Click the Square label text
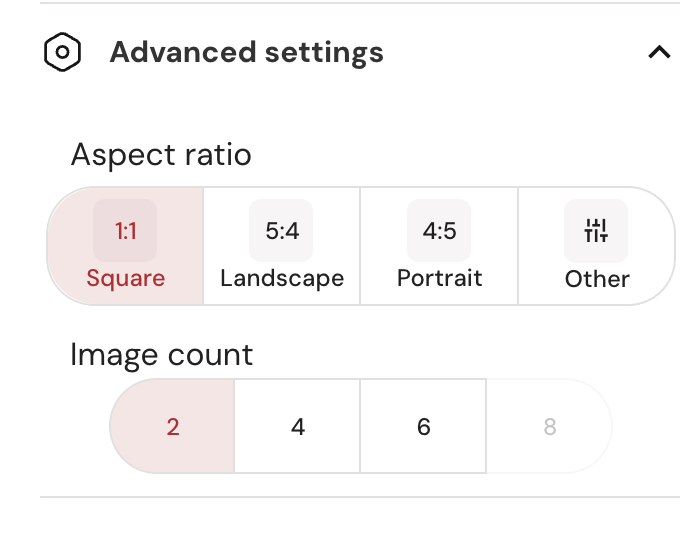This screenshot has width=680, height=538. tap(125, 278)
